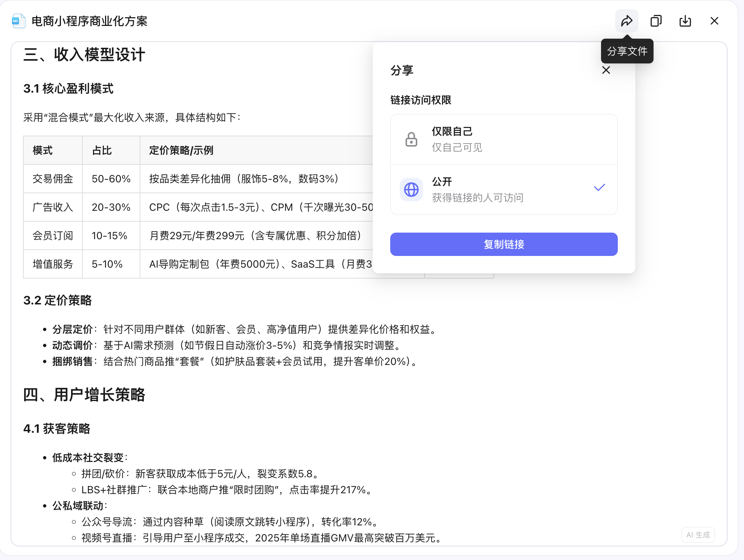Click the 分享文件 tooltip
This screenshot has width=744, height=560.
click(627, 51)
